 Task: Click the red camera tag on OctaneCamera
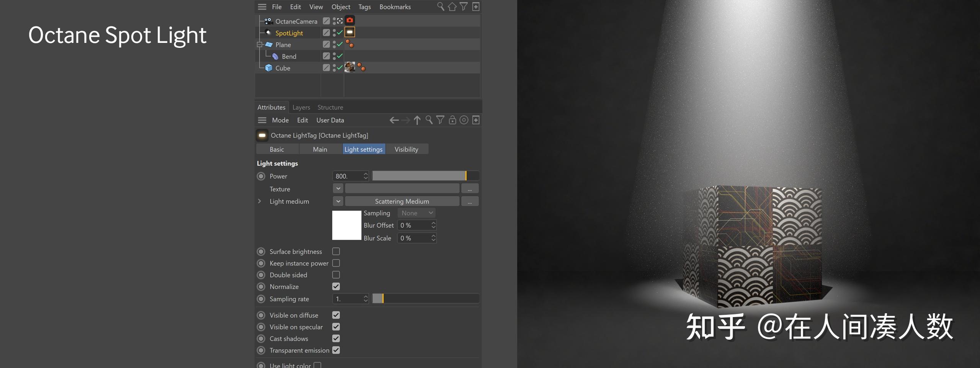coord(350,20)
